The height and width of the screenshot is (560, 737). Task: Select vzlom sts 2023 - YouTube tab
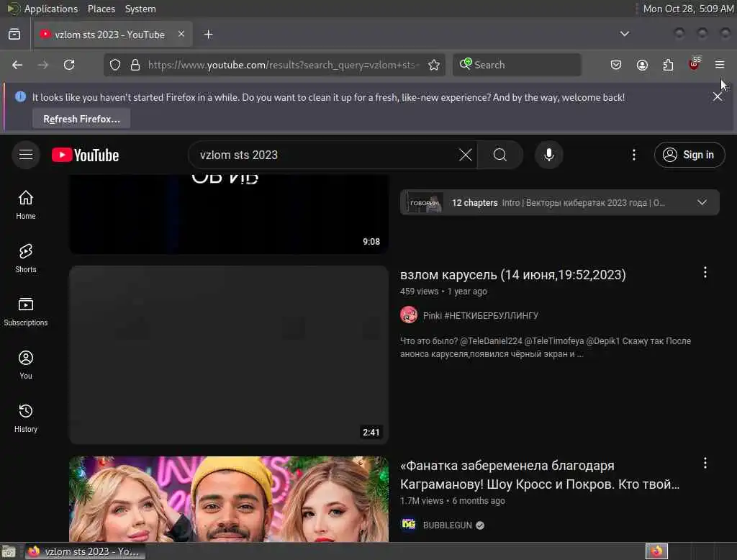(113, 35)
